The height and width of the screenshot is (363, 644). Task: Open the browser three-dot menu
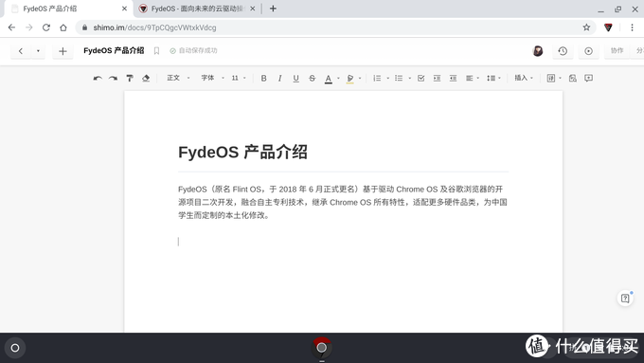[632, 27]
